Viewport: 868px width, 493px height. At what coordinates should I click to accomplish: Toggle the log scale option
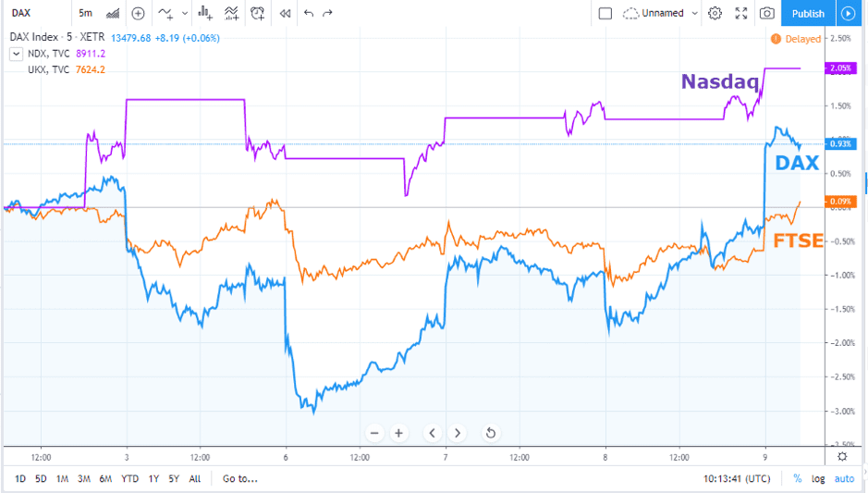tap(818, 478)
